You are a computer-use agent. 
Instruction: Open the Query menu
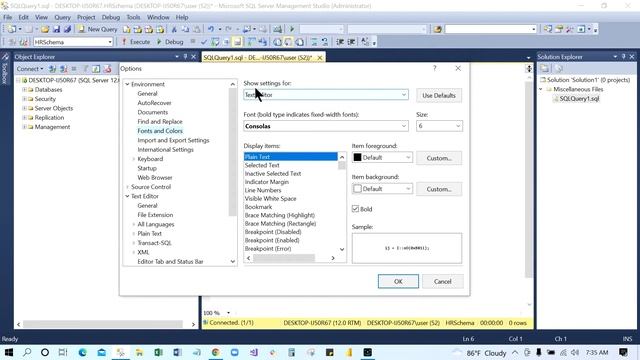click(x=62, y=17)
